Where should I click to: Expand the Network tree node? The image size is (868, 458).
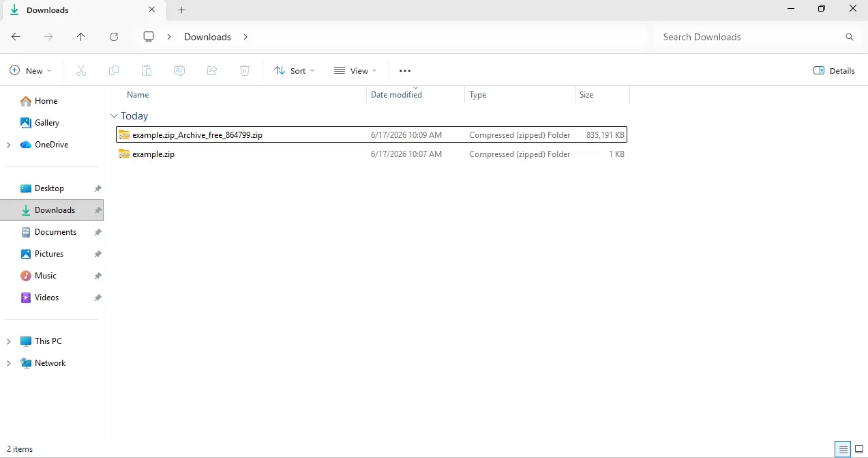pos(8,363)
